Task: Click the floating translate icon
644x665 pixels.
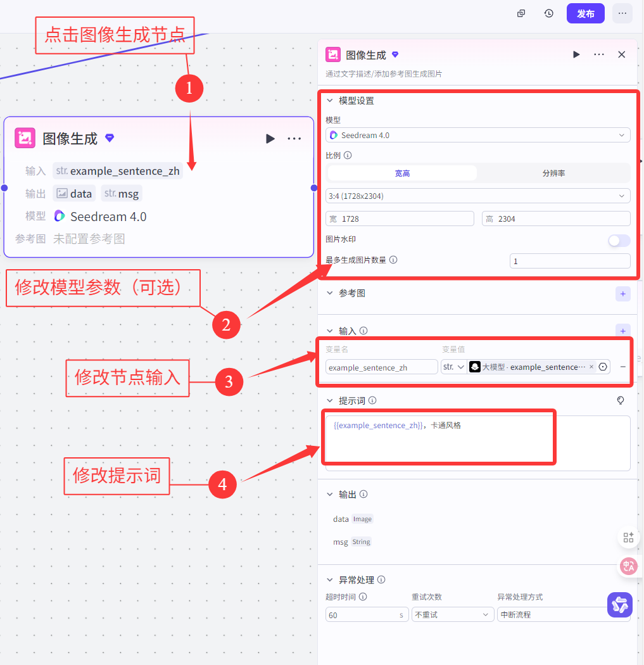Action: 629,566
